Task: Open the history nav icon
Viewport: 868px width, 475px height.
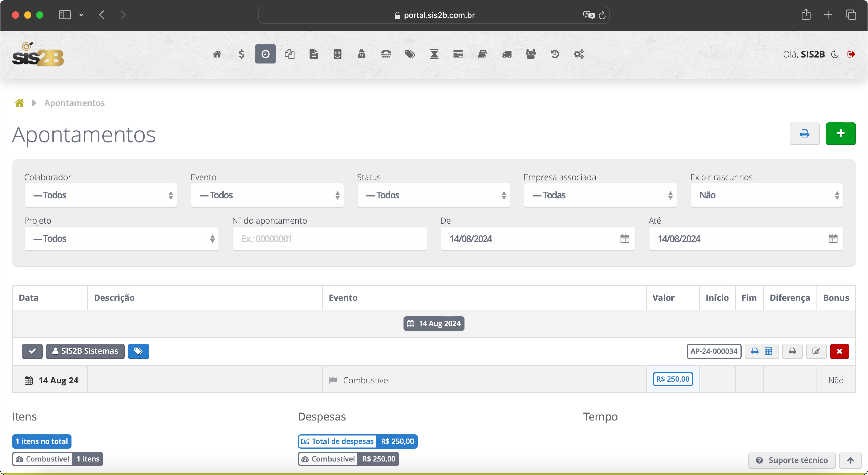Action: 555,54
